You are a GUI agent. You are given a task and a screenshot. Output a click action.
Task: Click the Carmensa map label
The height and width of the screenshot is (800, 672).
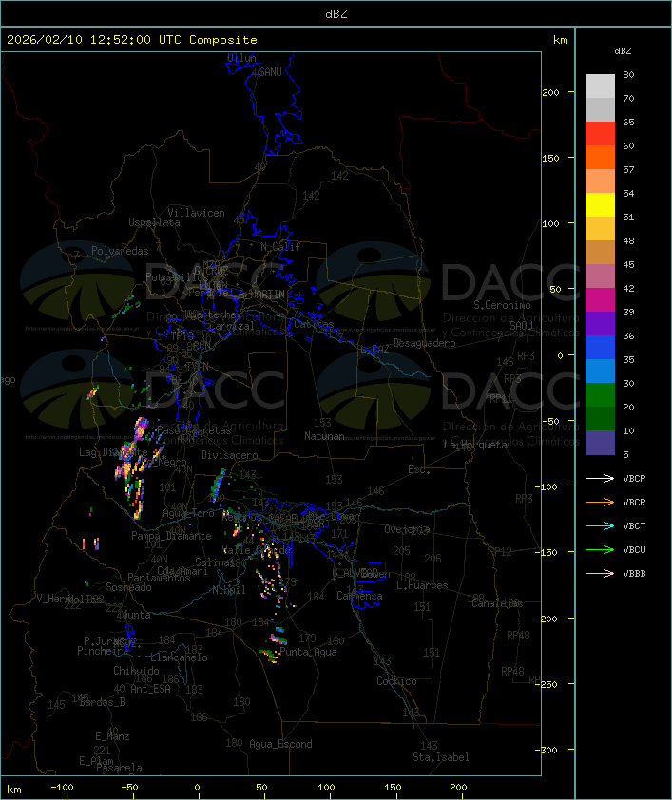(x=359, y=596)
